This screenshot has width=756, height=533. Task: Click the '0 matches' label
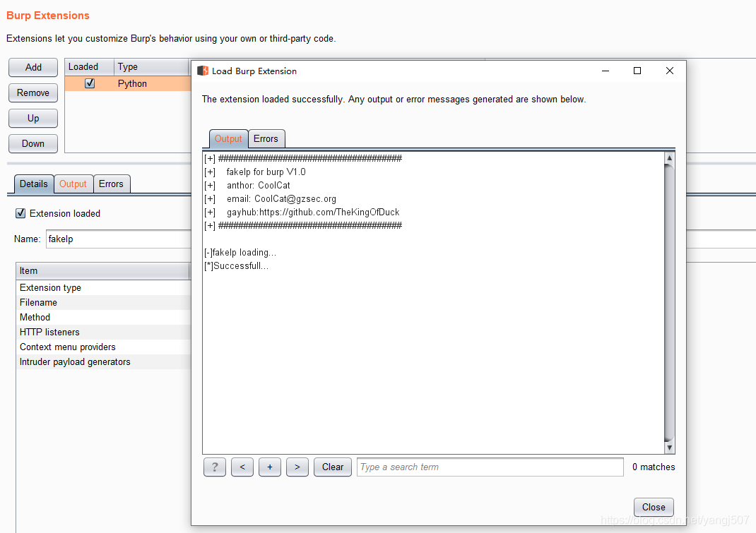tap(654, 467)
